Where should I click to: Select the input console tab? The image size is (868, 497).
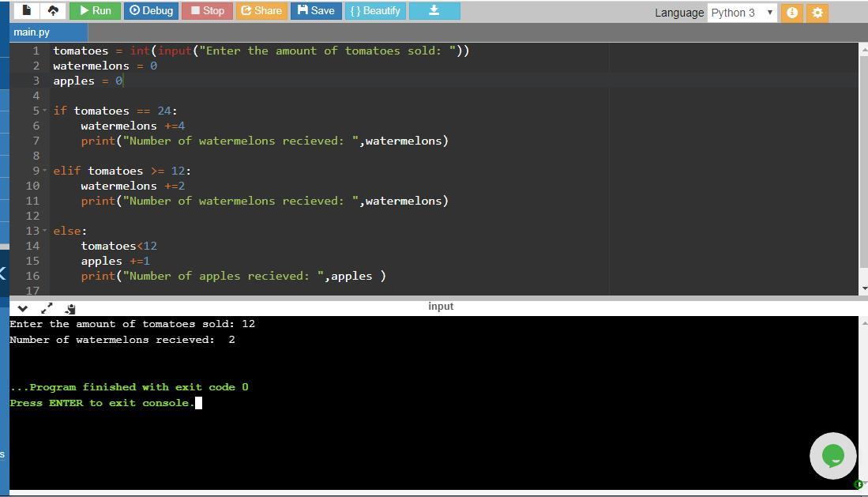[441, 307]
